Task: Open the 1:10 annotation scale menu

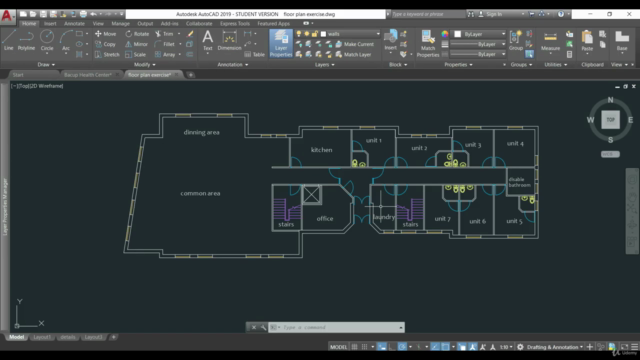Action: [506, 347]
